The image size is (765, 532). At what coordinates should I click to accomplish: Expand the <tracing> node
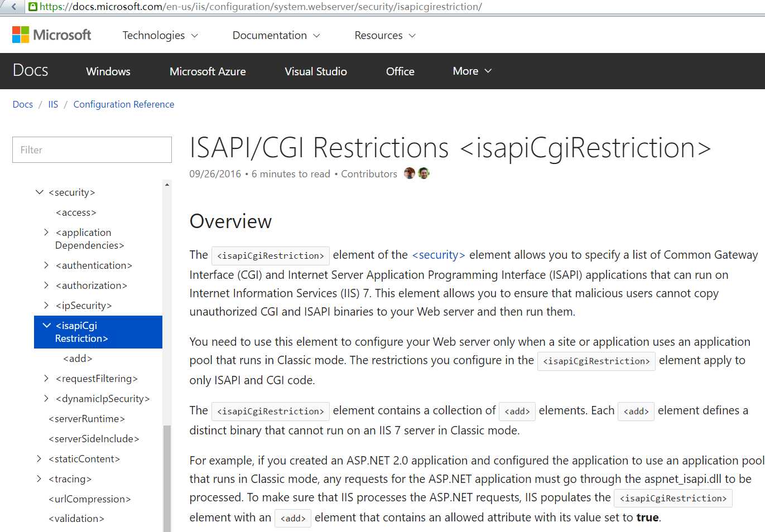[x=39, y=478]
